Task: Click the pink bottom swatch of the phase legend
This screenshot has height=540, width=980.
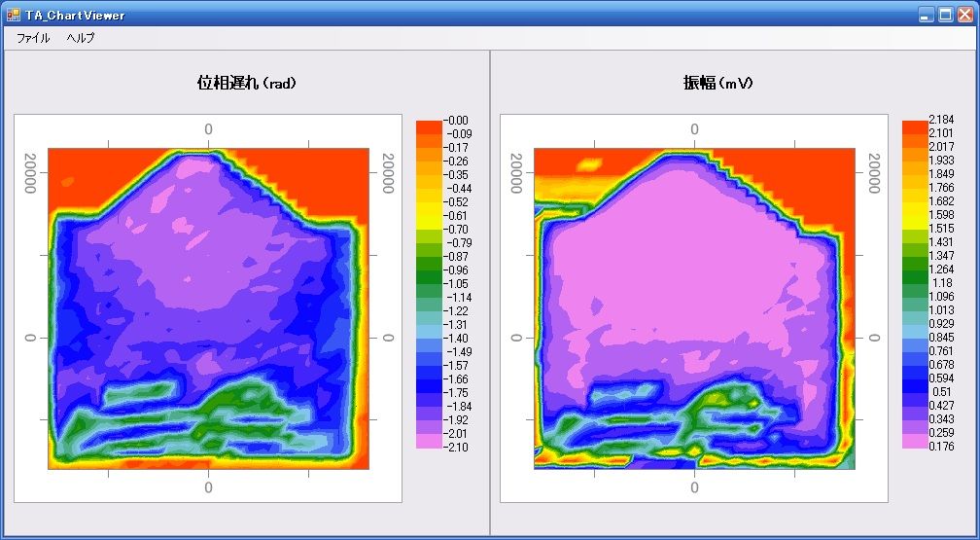Action: 429,441
